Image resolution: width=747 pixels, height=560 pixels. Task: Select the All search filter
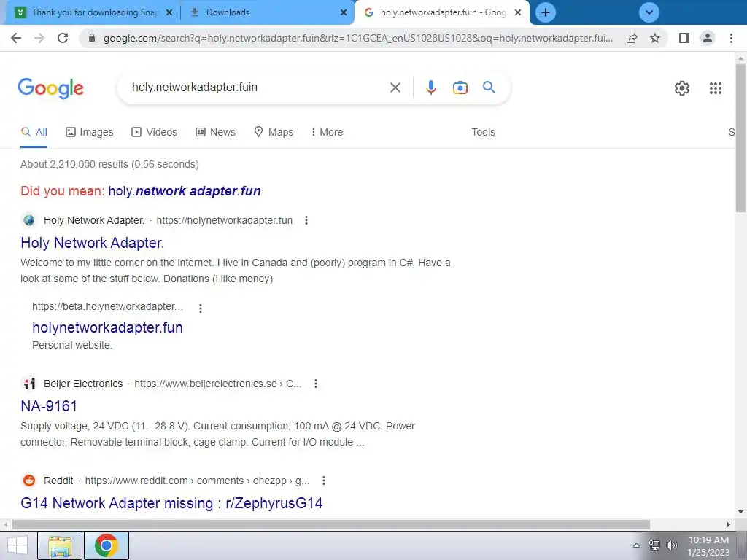[x=34, y=133]
